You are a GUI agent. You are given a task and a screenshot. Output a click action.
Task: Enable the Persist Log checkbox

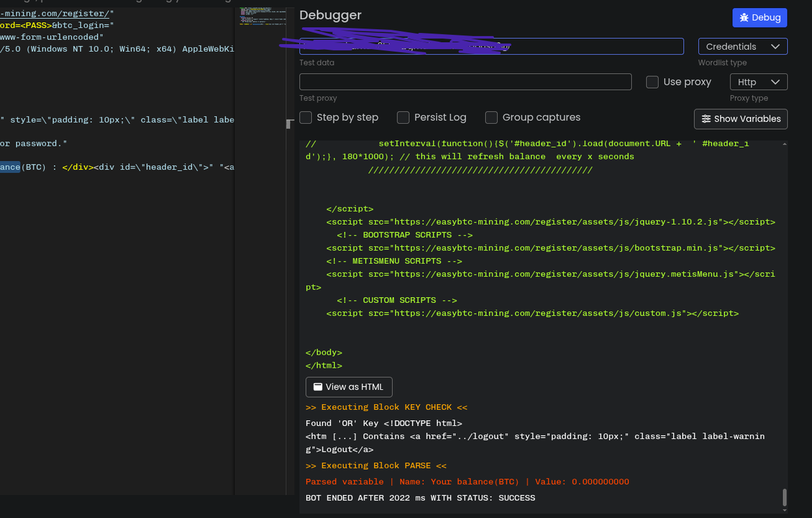point(403,117)
